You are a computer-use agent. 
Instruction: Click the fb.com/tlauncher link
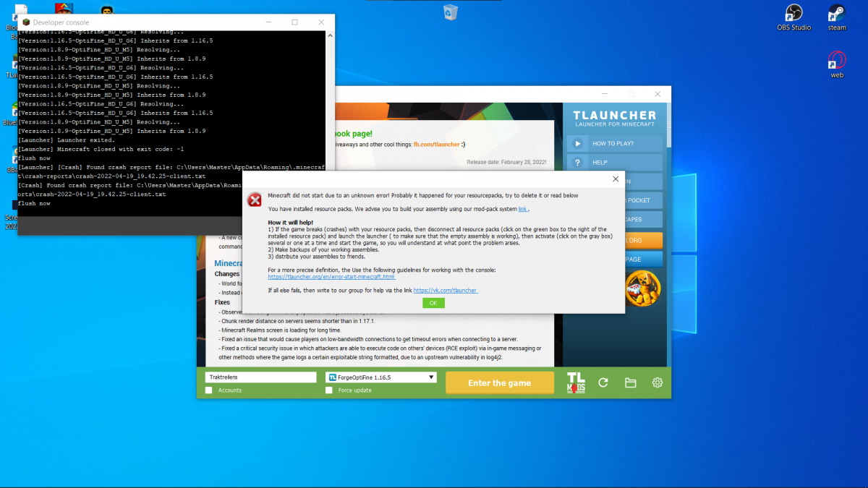click(437, 145)
